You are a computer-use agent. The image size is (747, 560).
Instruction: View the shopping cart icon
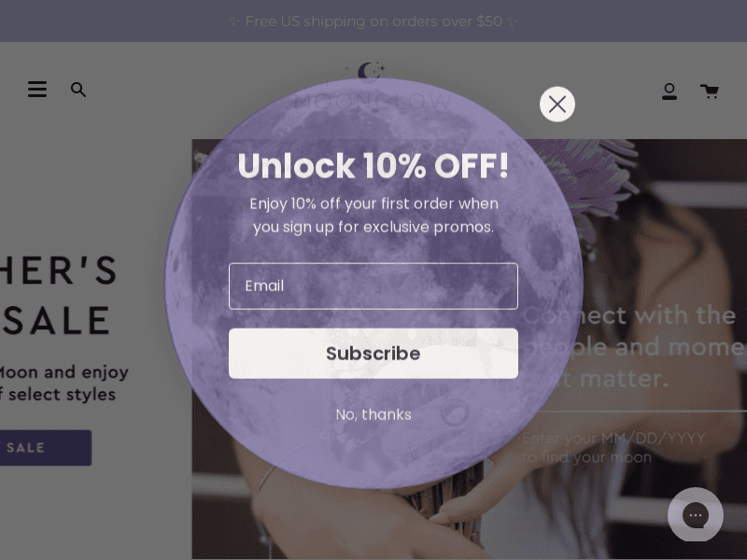[710, 91]
